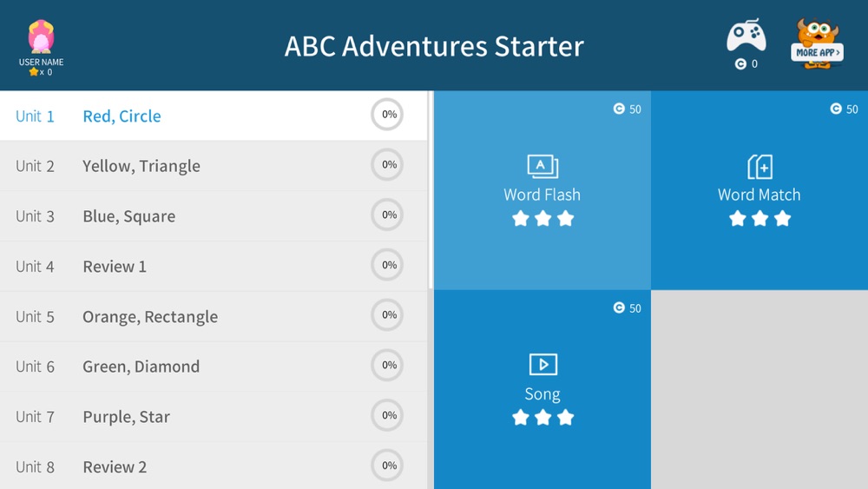The width and height of the screenshot is (868, 489).
Task: Launch the Word Flash card icon
Action: click(x=542, y=166)
